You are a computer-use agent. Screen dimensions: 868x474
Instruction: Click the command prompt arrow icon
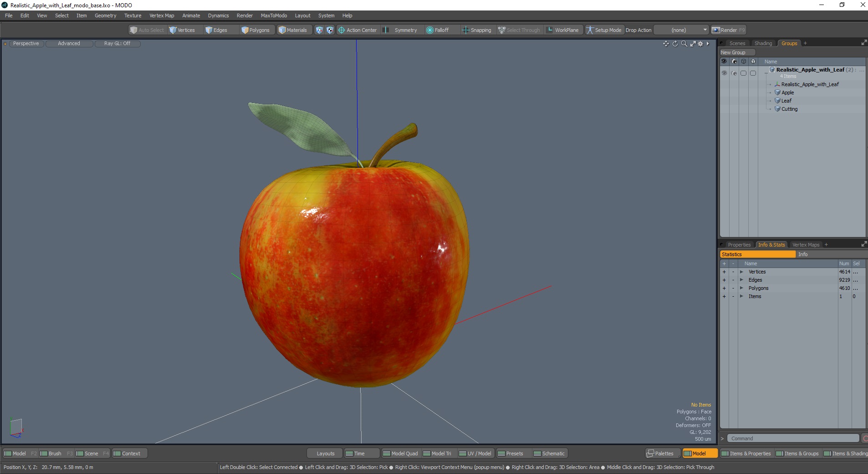[x=722, y=438]
